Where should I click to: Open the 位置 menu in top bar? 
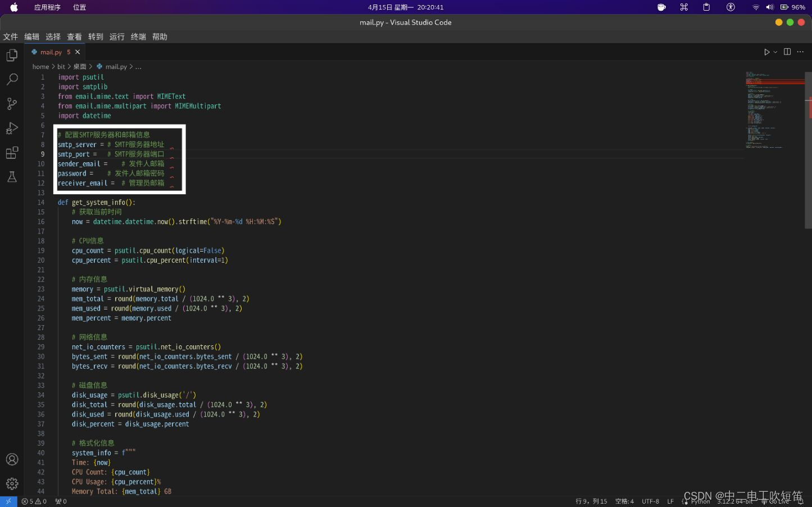tap(80, 7)
